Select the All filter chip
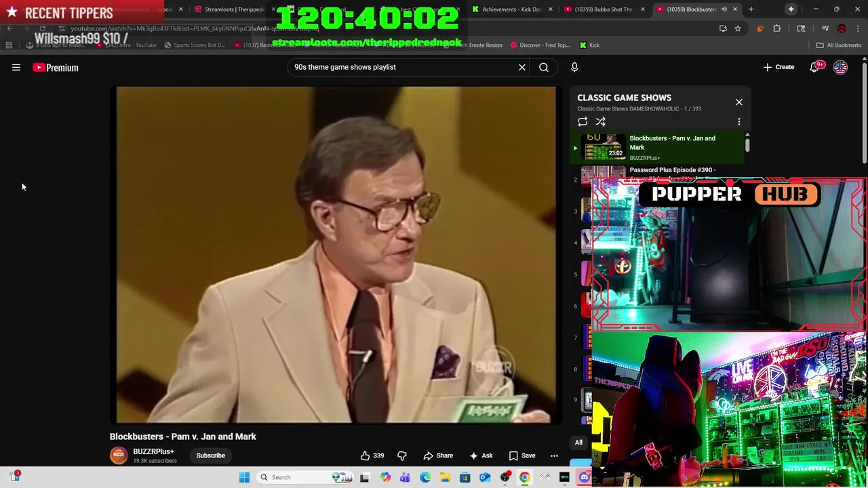Screen dimensions: 868x488 point(578,443)
